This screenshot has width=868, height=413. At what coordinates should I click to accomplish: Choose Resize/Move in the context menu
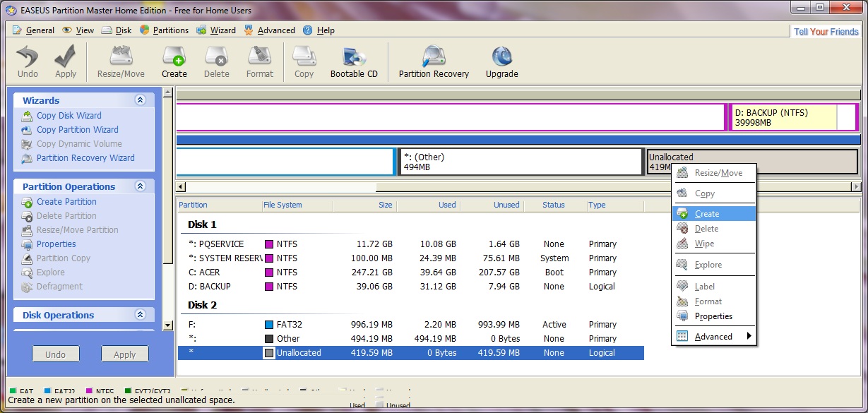click(714, 173)
